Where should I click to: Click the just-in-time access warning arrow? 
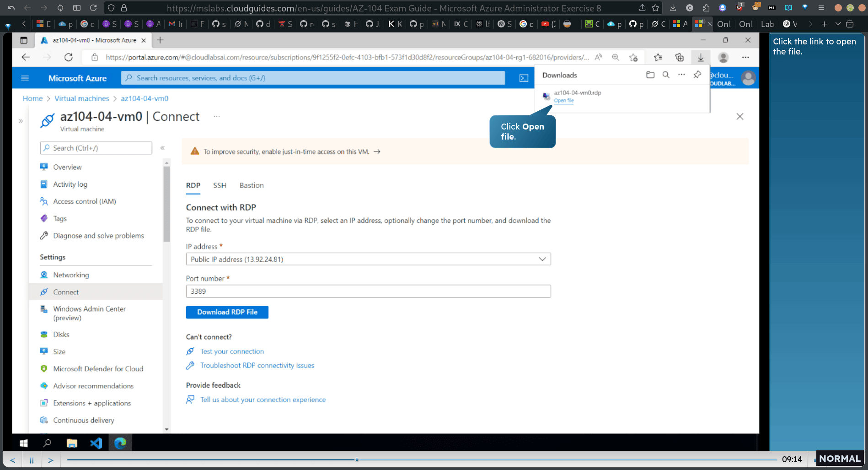(377, 151)
